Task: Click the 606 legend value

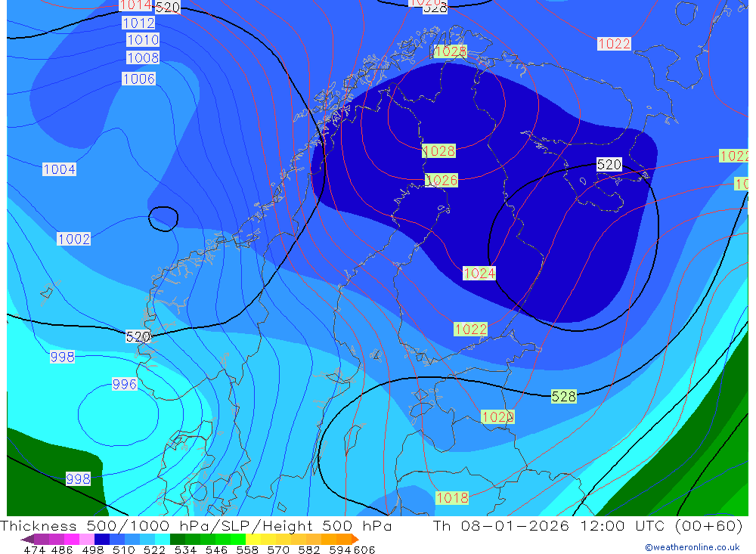Action: tap(364, 549)
